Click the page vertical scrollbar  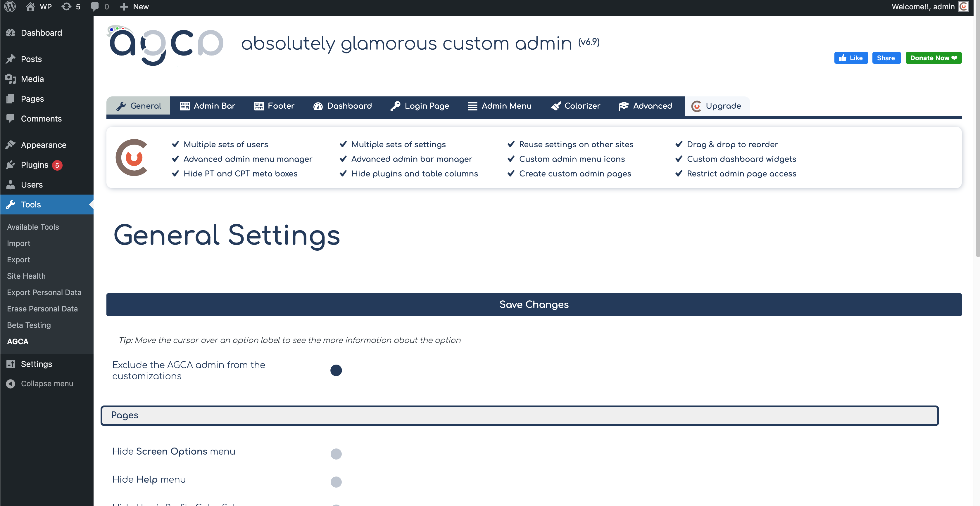[977, 129]
